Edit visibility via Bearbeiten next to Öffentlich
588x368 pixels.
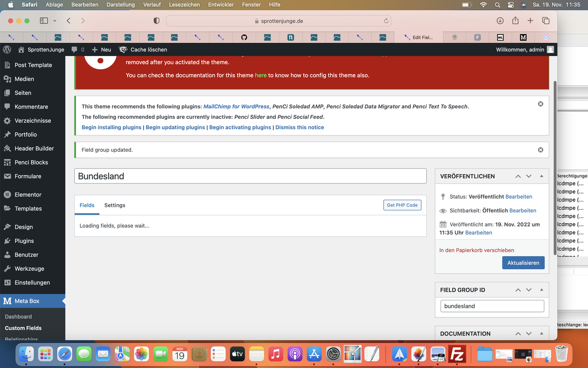[x=523, y=210]
